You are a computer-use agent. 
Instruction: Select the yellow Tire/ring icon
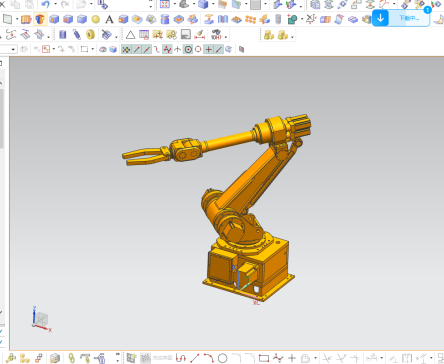pyautogui.click(x=90, y=34)
